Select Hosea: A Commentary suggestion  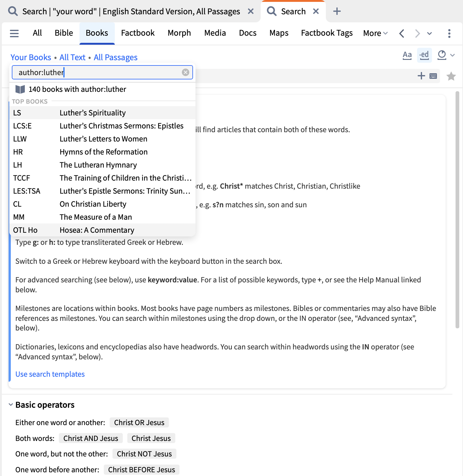102,230
